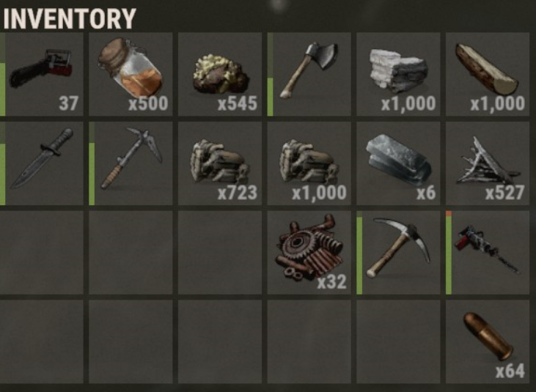Select the rifle with nearly depleted durability
Image resolution: width=536 pixels, height=392 pixels.
pyautogui.click(x=488, y=252)
